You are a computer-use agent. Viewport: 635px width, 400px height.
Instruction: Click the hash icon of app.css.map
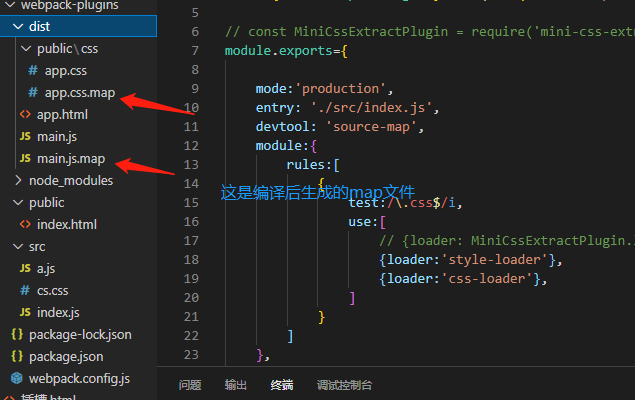pyautogui.click(x=33, y=92)
